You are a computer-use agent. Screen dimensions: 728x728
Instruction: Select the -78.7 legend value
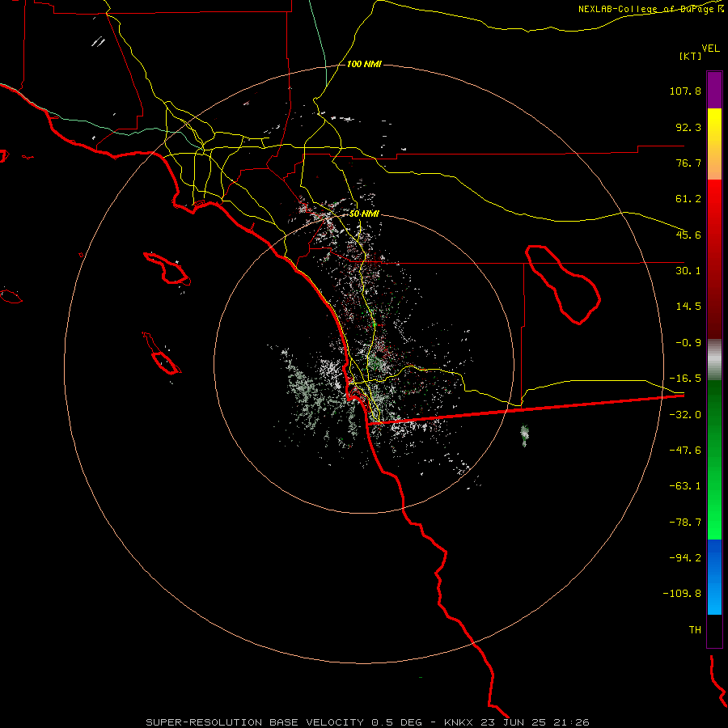[685, 523]
